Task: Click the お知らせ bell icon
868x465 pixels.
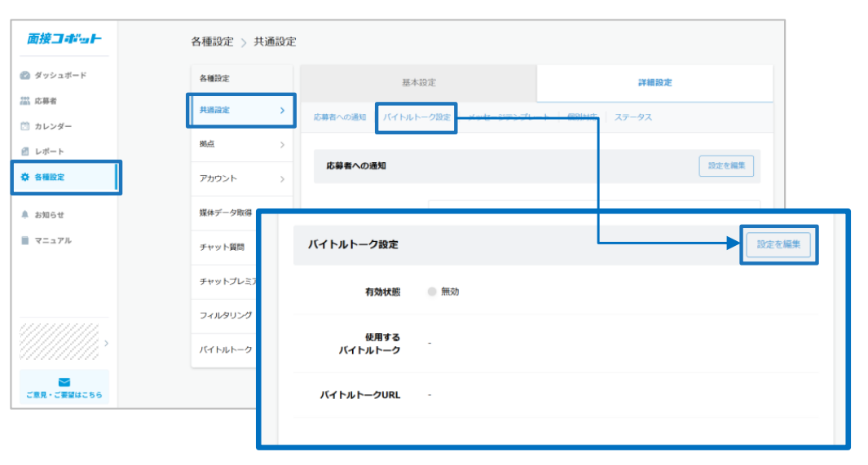Action: coord(25,214)
